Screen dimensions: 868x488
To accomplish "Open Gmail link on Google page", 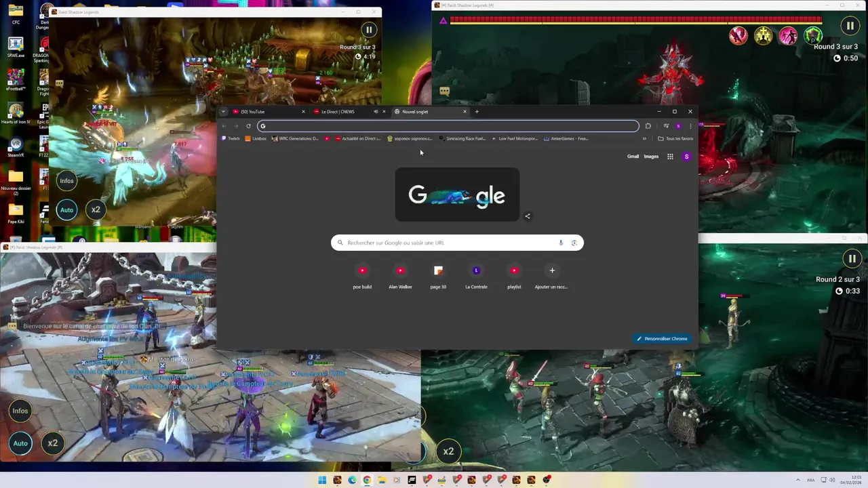I will [633, 157].
